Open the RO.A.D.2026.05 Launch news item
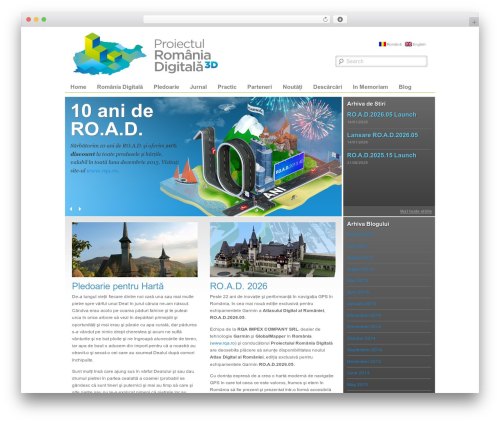Screen dimensions: 500x423 (382, 115)
